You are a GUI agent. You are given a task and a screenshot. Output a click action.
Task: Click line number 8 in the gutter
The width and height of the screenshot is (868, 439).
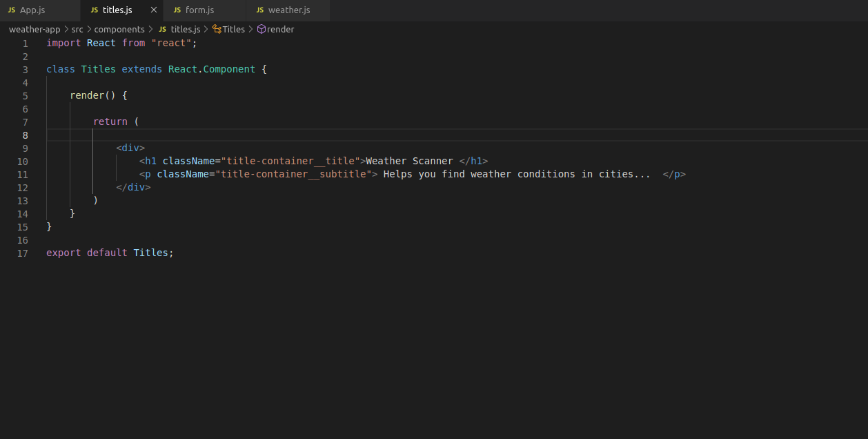click(26, 135)
